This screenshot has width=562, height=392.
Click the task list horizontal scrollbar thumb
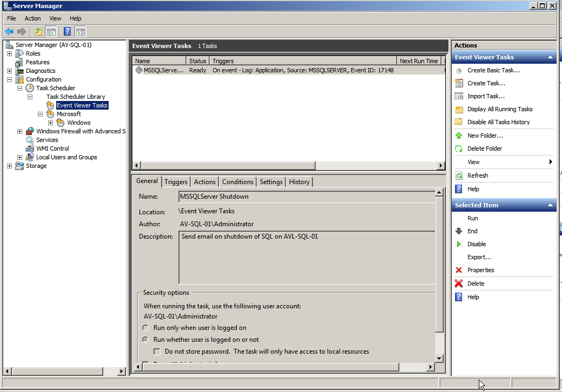click(x=228, y=166)
